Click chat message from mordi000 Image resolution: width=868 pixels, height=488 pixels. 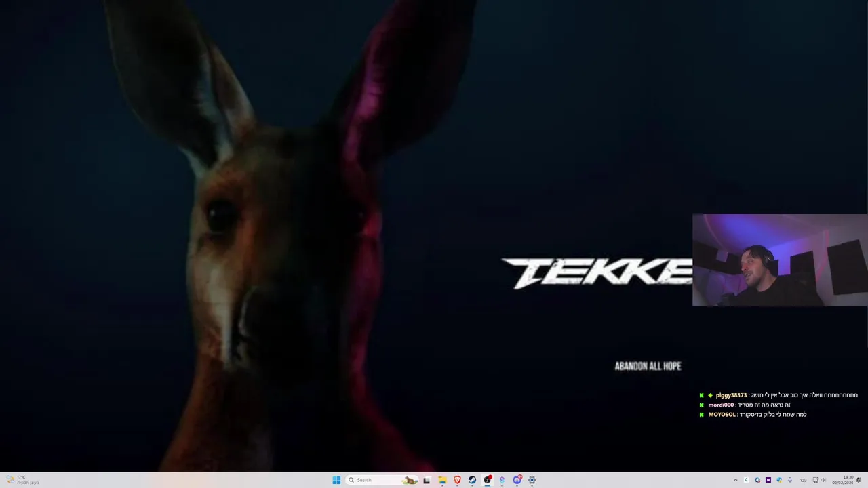point(745,405)
